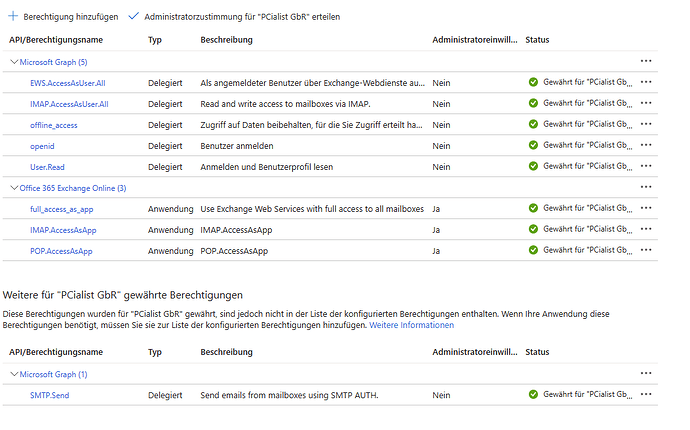Screen dimensions: 690x430
Task: Click description 'Benutzer anmelden'
Action: (237, 146)
